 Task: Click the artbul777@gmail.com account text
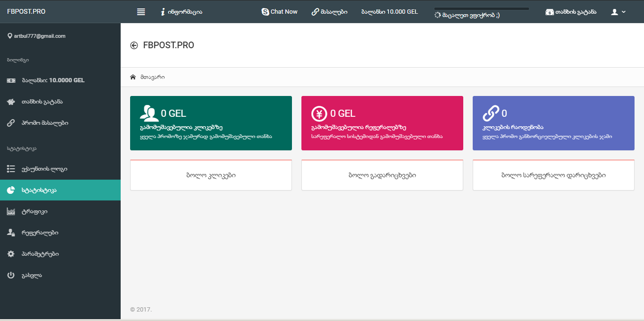click(x=40, y=36)
